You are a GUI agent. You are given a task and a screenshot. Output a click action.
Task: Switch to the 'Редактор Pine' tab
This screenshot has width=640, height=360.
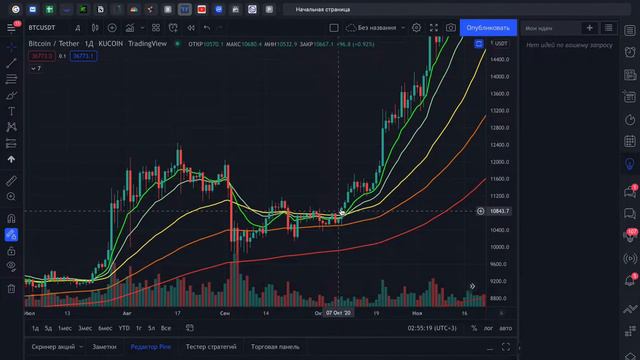(151, 347)
